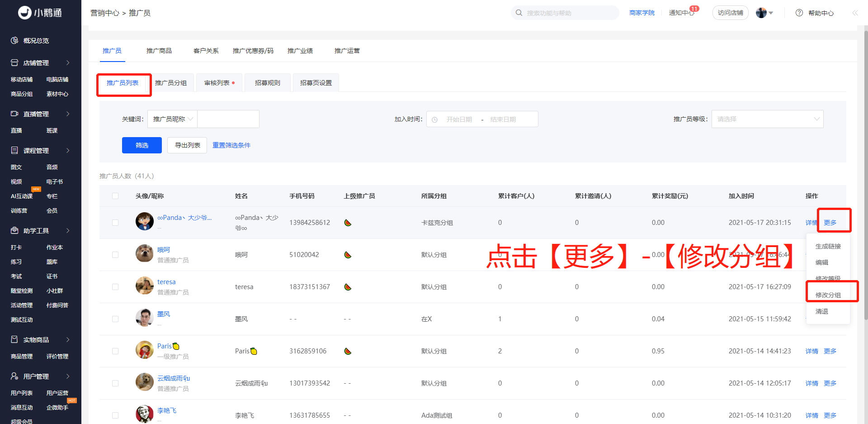Open the 推广员分组 sub-tab

(x=171, y=83)
